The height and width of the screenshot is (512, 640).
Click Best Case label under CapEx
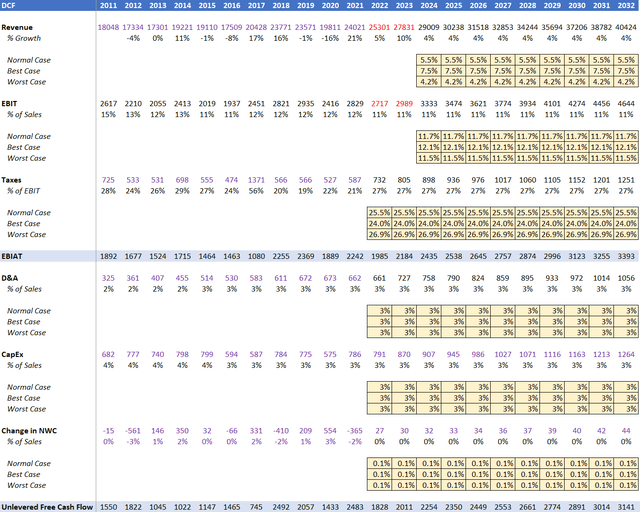(23, 398)
